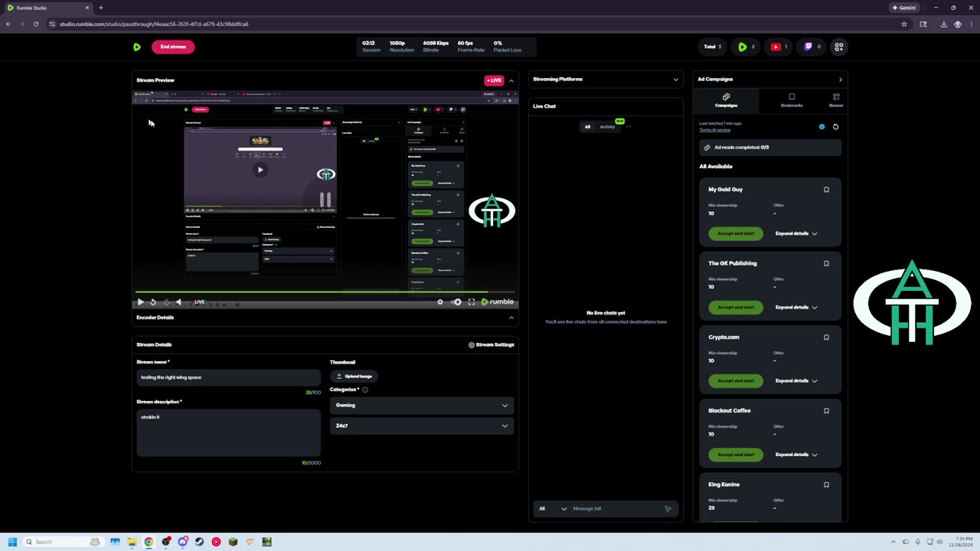
Task: Enter fullscreen in the preview player
Action: click(x=472, y=302)
